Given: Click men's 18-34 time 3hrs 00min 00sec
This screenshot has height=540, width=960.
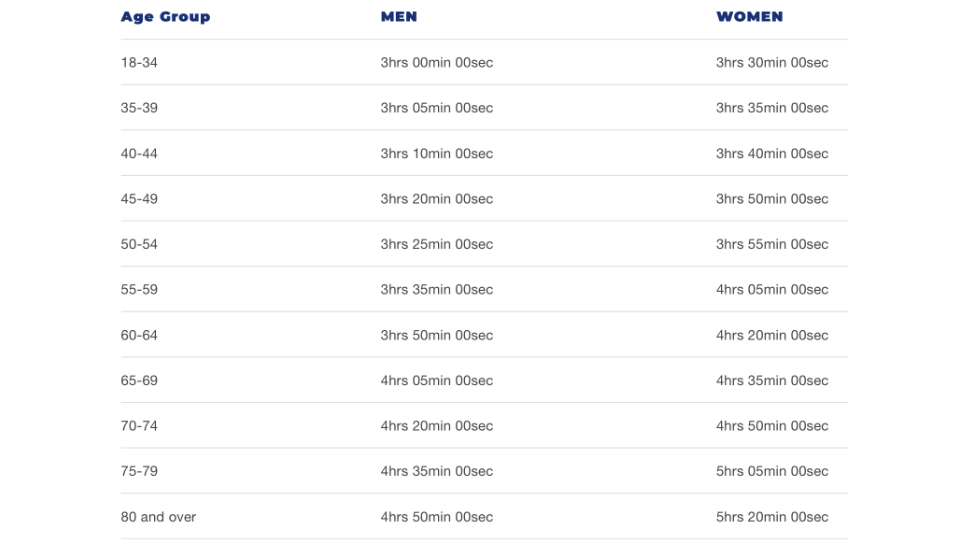Looking at the screenshot, I should coord(436,62).
